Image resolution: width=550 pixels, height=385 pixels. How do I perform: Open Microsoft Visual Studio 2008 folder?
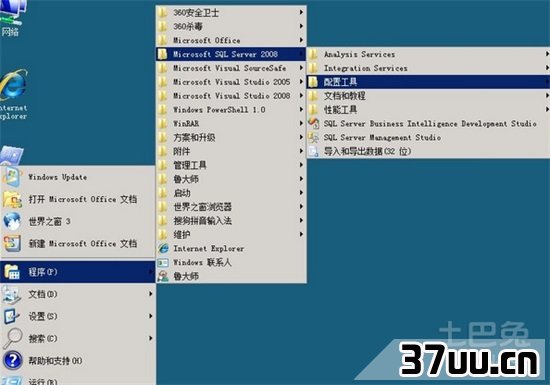coord(231,96)
